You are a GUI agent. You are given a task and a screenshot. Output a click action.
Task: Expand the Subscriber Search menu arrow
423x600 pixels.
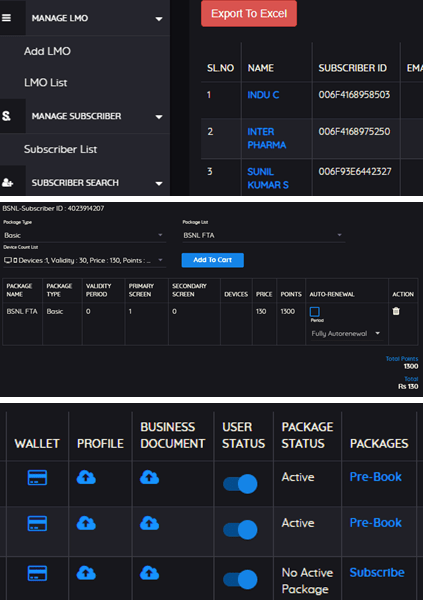click(x=159, y=183)
